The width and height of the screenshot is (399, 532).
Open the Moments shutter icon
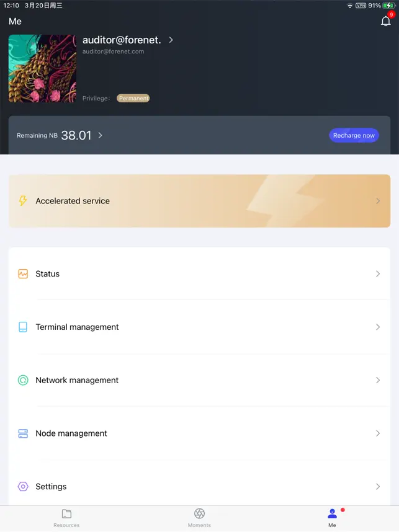point(199,513)
